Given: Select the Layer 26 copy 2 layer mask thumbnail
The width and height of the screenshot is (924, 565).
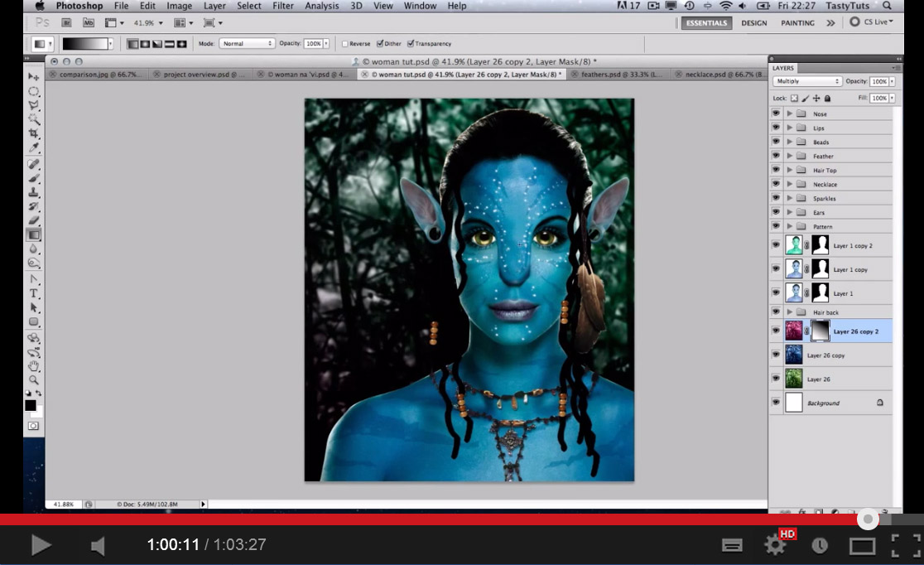Looking at the screenshot, I should 821,331.
